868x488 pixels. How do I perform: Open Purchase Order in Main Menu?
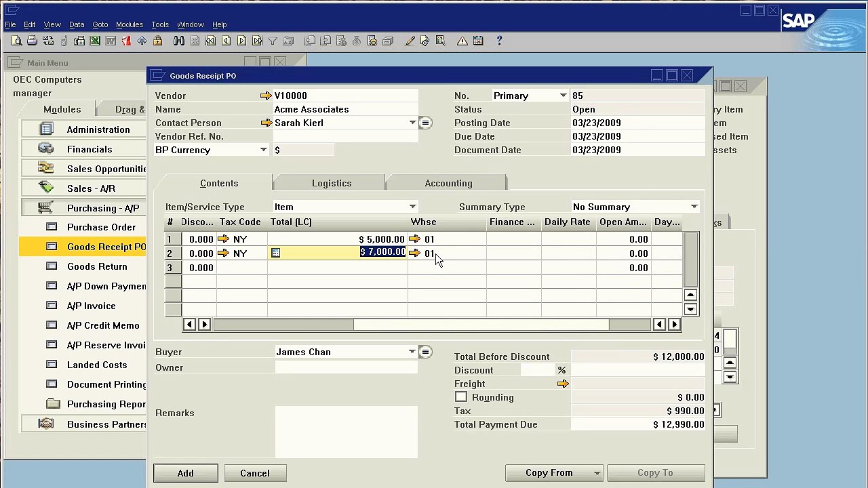tap(101, 227)
